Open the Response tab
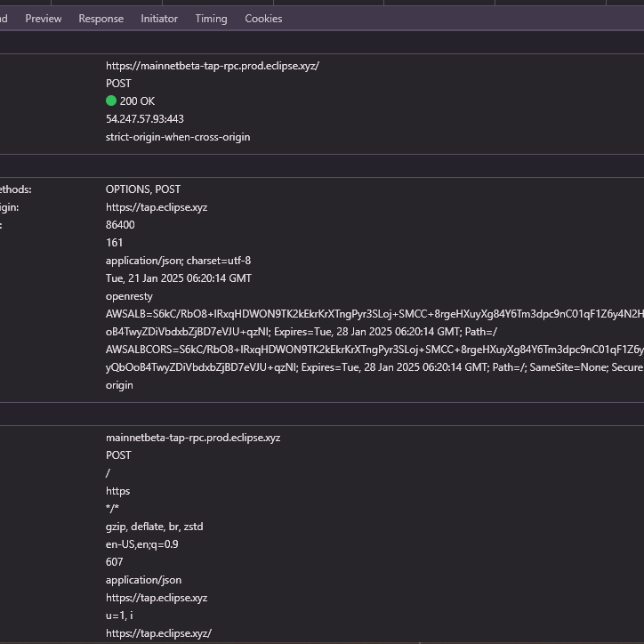The width and height of the screenshot is (644, 644). coord(101,19)
